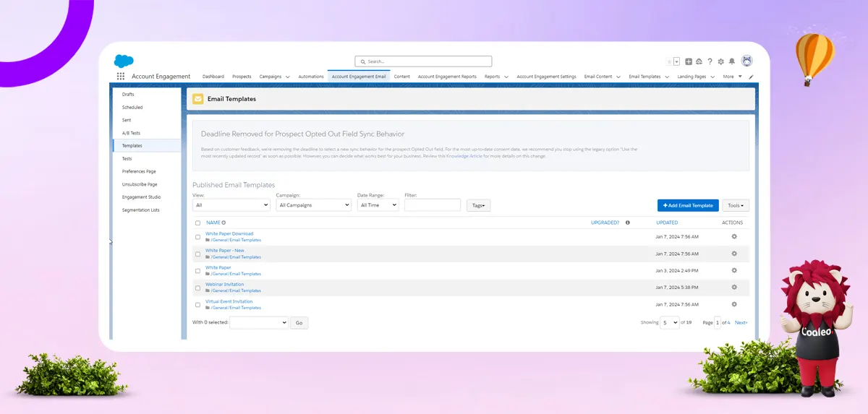Go to the Next page link
Viewport: 868px width, 414px height.
(741, 322)
